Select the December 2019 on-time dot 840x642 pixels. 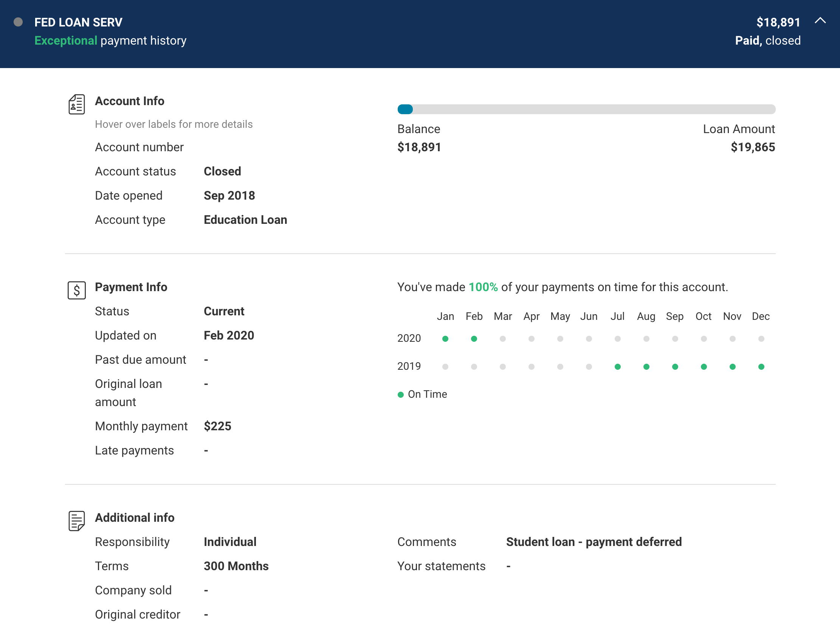point(761,367)
